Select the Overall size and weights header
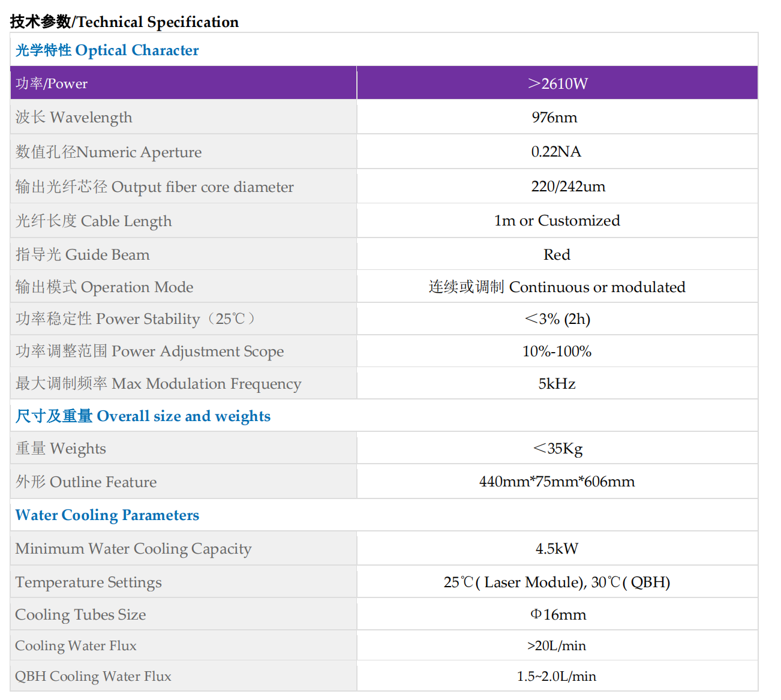Viewport: 781px width, 700px height. (143, 416)
